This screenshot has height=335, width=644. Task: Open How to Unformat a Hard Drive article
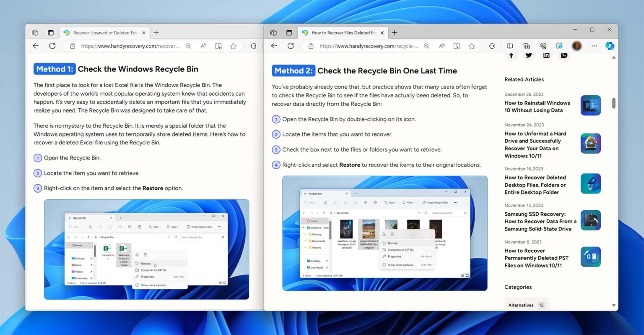[535, 144]
